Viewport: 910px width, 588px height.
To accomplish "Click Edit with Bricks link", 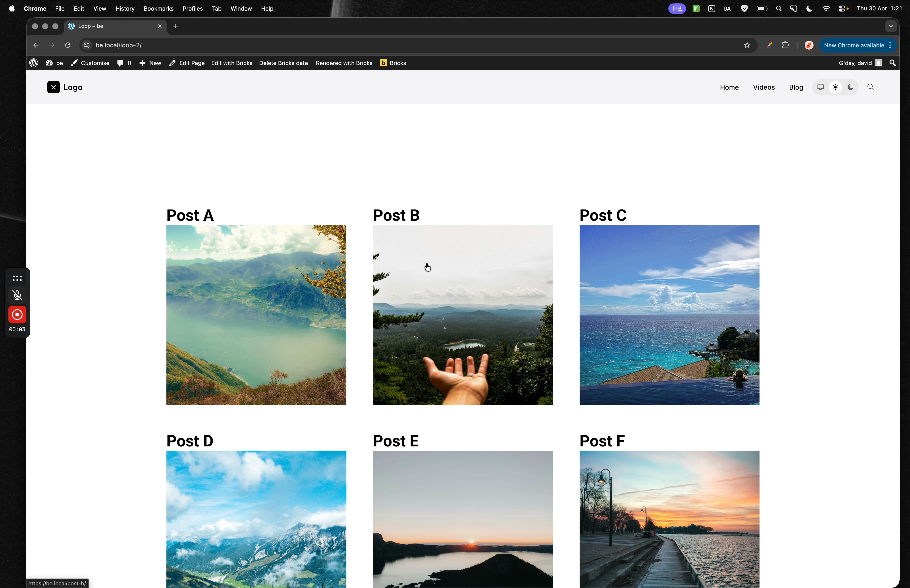I will (x=231, y=63).
